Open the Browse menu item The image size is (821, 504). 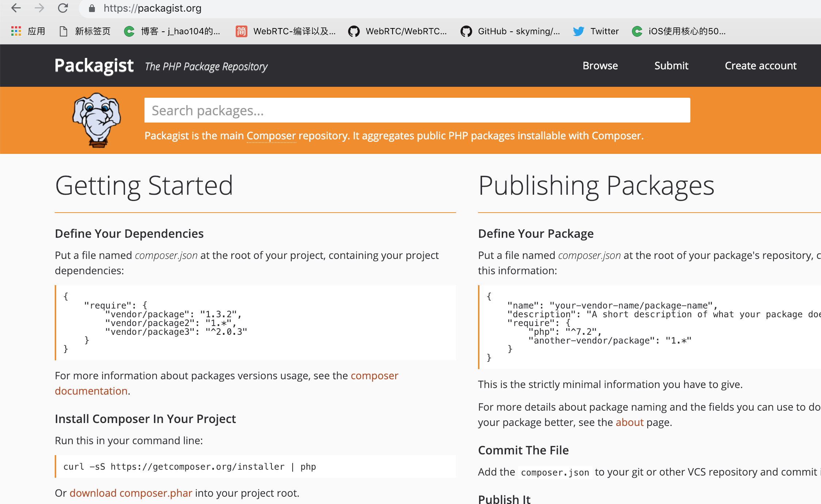[600, 66]
